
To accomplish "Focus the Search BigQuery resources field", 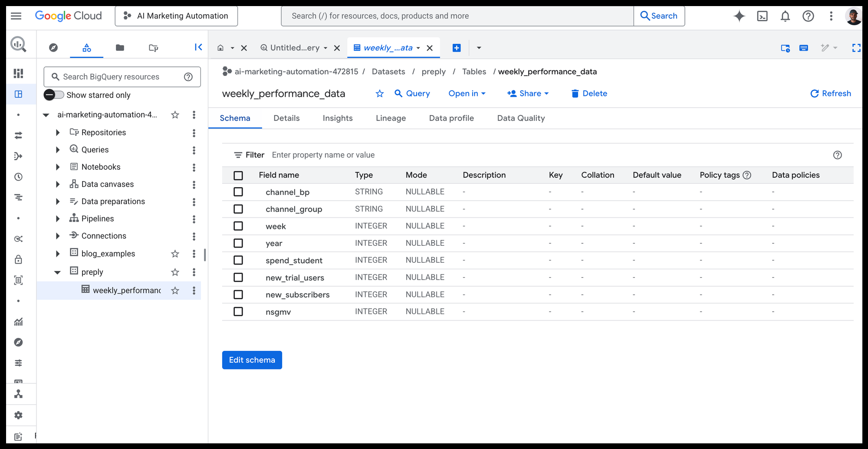I will 117,77.
